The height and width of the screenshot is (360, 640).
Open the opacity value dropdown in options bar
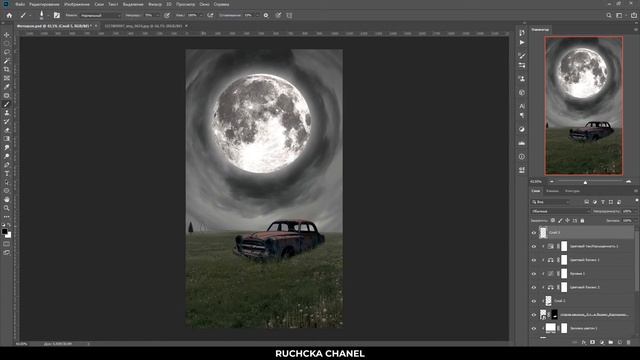pyautogui.click(x=158, y=16)
